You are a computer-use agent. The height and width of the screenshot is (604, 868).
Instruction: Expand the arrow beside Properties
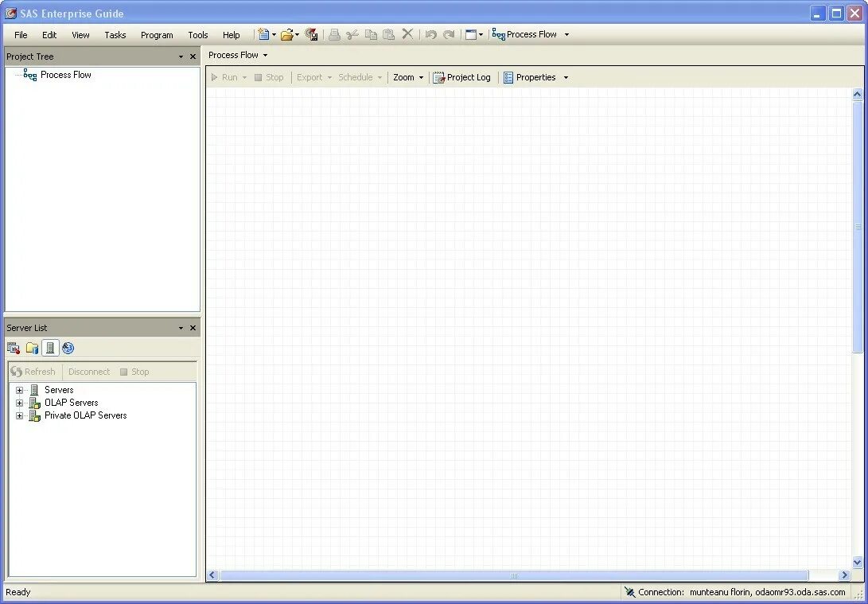pos(566,77)
